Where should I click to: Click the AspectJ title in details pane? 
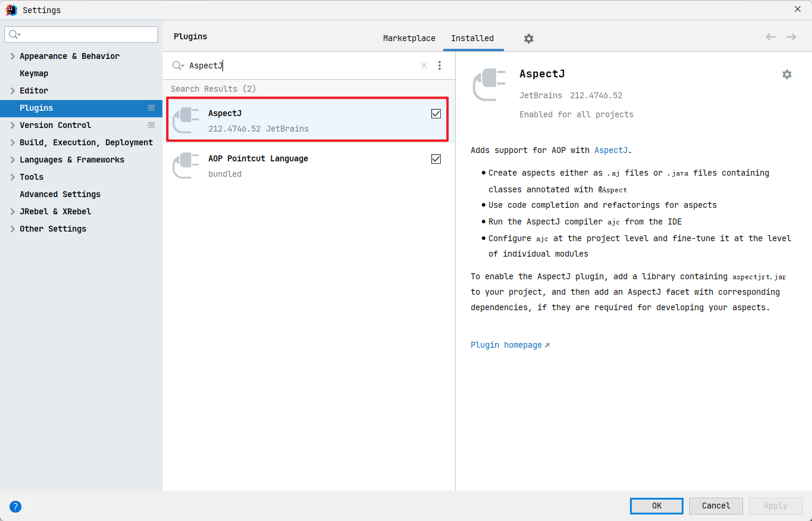pyautogui.click(x=542, y=74)
